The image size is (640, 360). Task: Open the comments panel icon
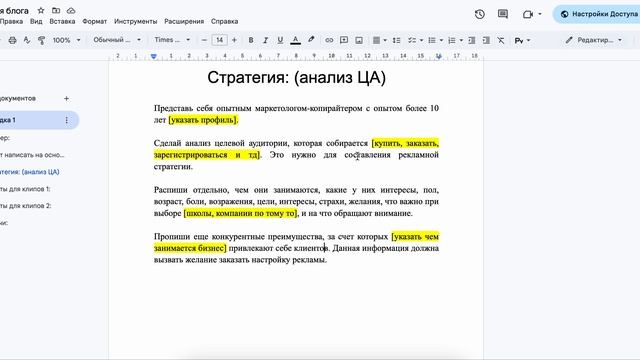pyautogui.click(x=503, y=14)
